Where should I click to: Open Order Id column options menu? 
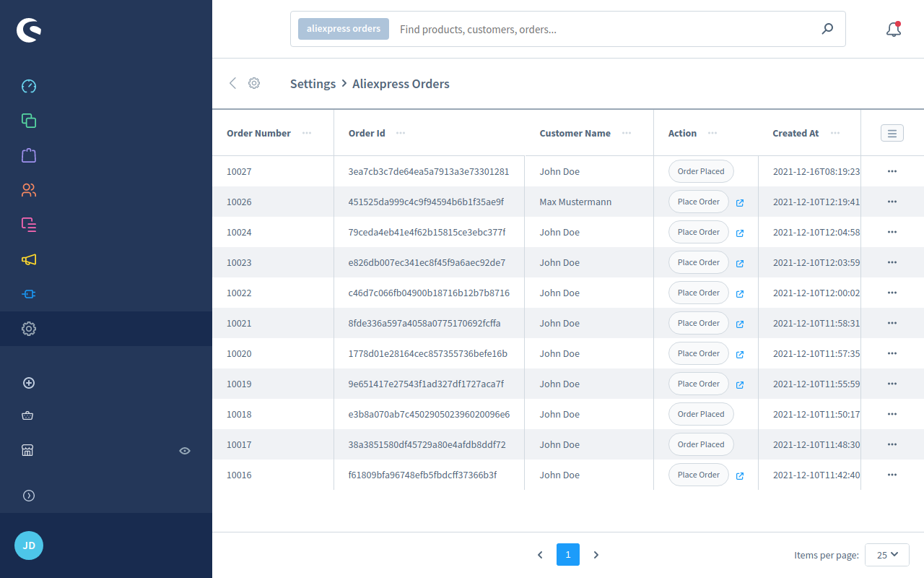[401, 133]
